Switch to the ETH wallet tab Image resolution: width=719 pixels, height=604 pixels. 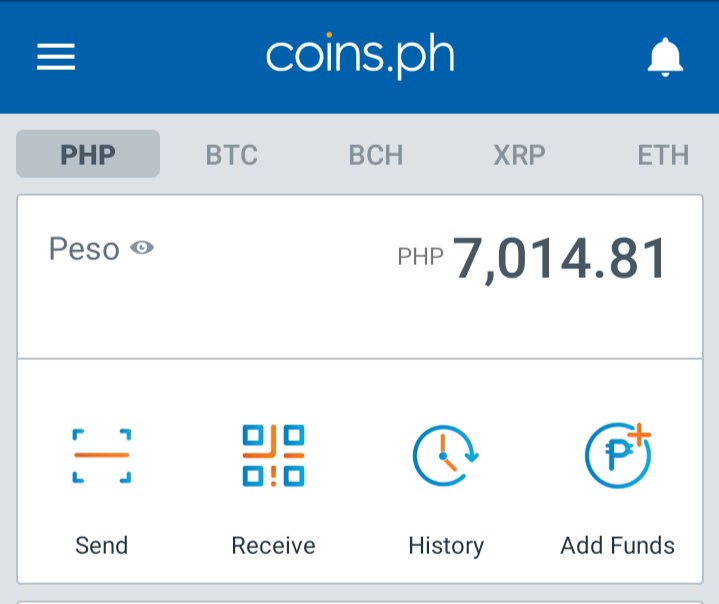[663, 155]
